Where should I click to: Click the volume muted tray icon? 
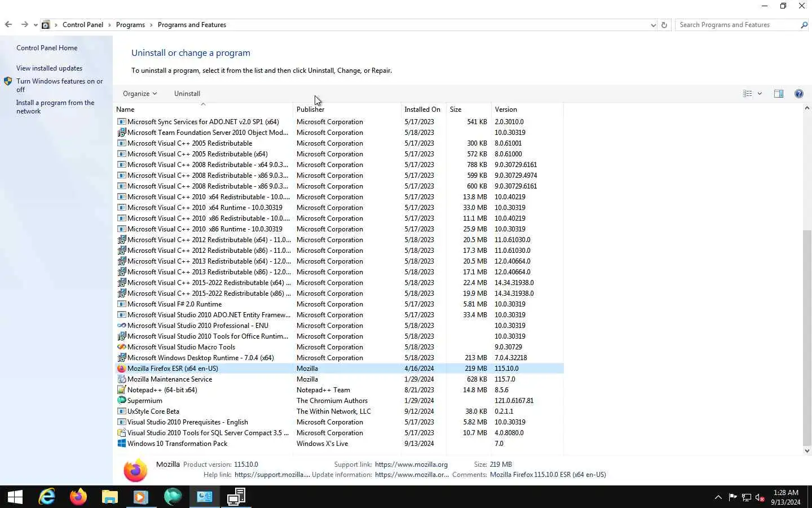point(760,497)
